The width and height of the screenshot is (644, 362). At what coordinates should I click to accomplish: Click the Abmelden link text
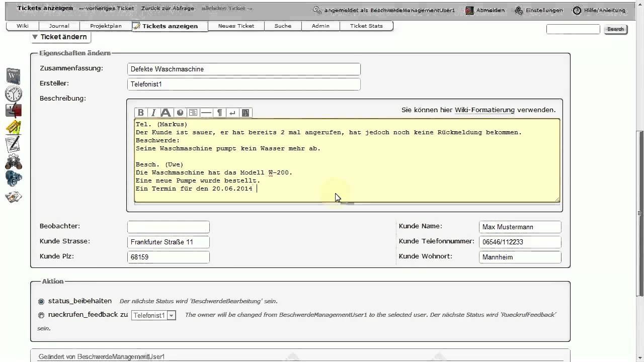point(491,11)
